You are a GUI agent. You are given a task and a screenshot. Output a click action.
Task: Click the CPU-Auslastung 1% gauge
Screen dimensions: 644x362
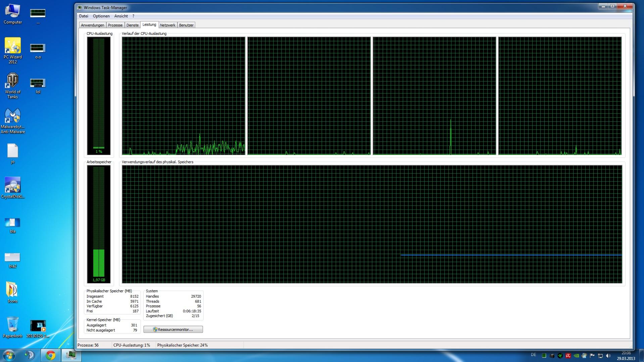point(99,96)
